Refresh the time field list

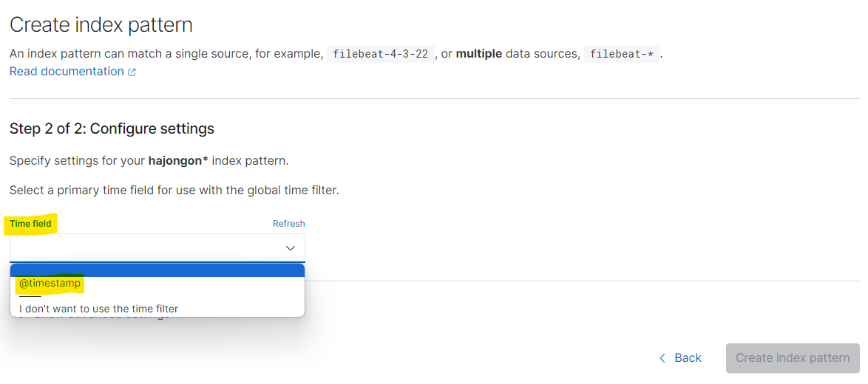coord(288,224)
